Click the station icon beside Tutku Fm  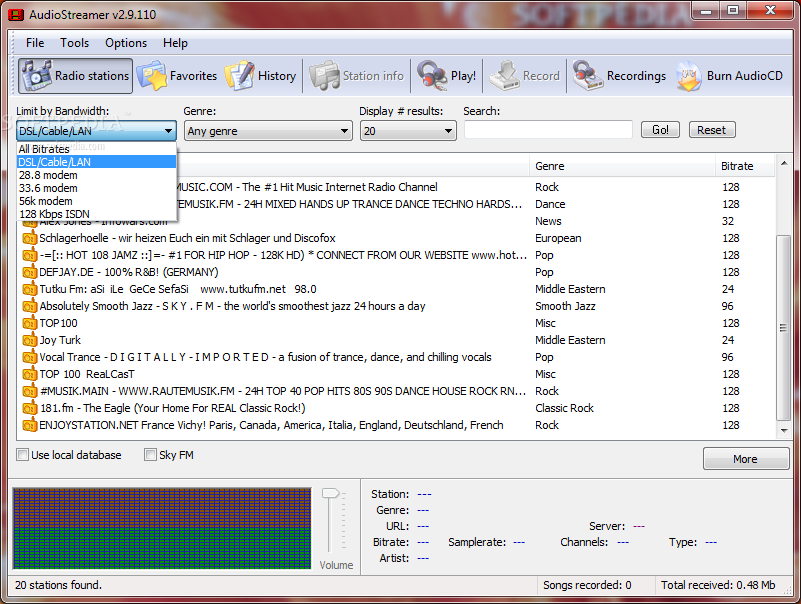(30, 289)
